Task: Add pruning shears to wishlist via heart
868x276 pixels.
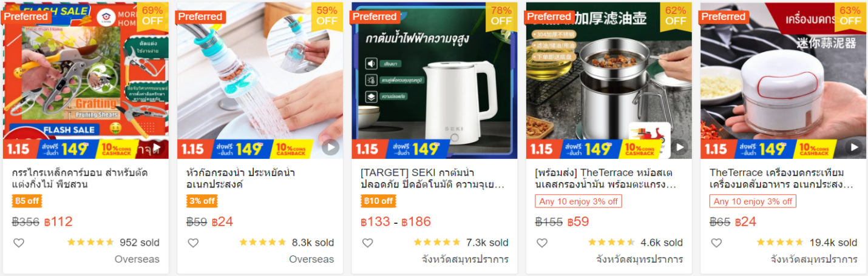Action: (19, 243)
